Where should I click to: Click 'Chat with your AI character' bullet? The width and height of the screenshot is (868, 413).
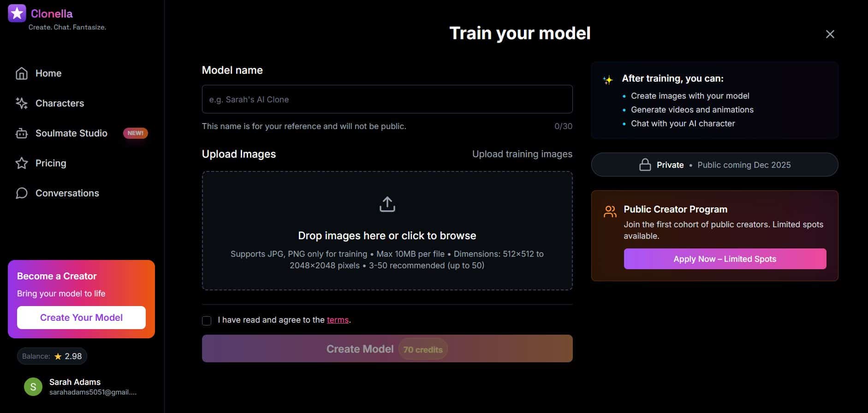pos(683,124)
